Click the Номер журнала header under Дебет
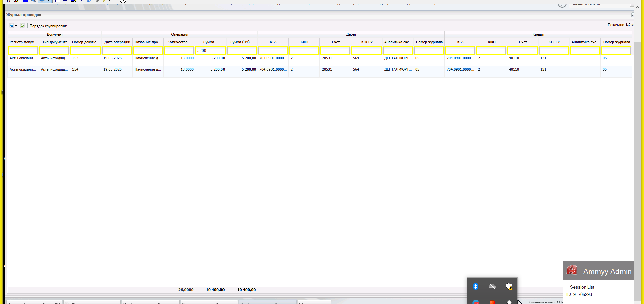644x304 pixels. [429, 42]
